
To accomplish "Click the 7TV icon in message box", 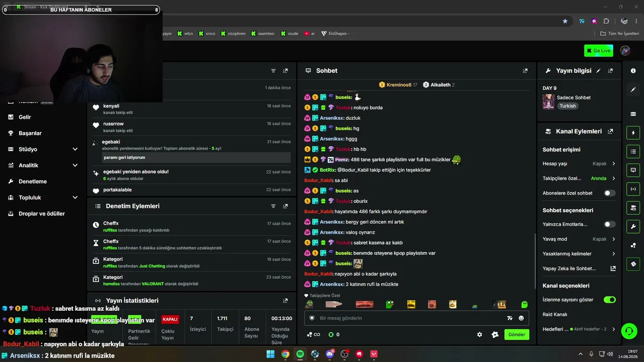I will [510, 318].
